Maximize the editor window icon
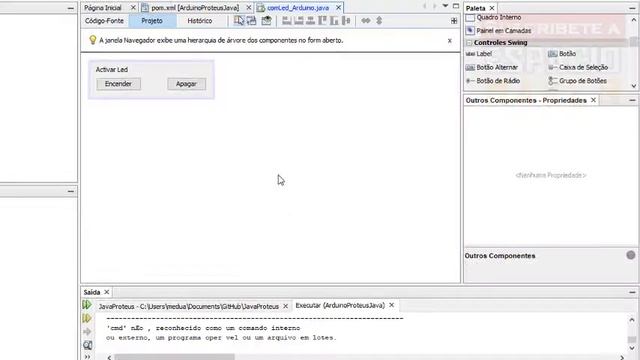 [456, 6]
